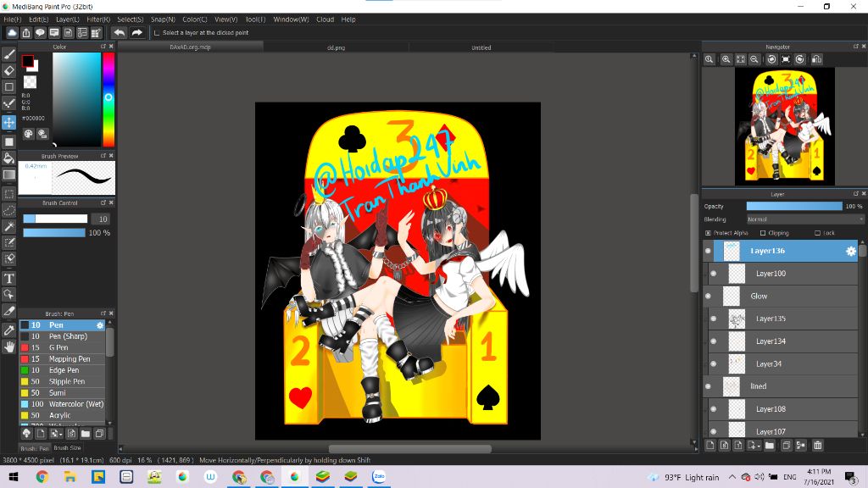Open Layer(L) menu
Screen dimensions: 868x488
68,19
